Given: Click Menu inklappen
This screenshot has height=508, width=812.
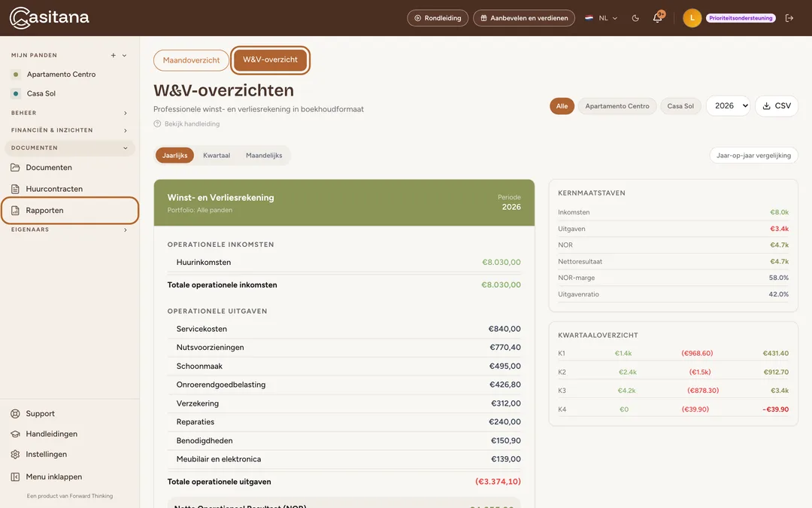Looking at the screenshot, I should pyautogui.click(x=69, y=477).
